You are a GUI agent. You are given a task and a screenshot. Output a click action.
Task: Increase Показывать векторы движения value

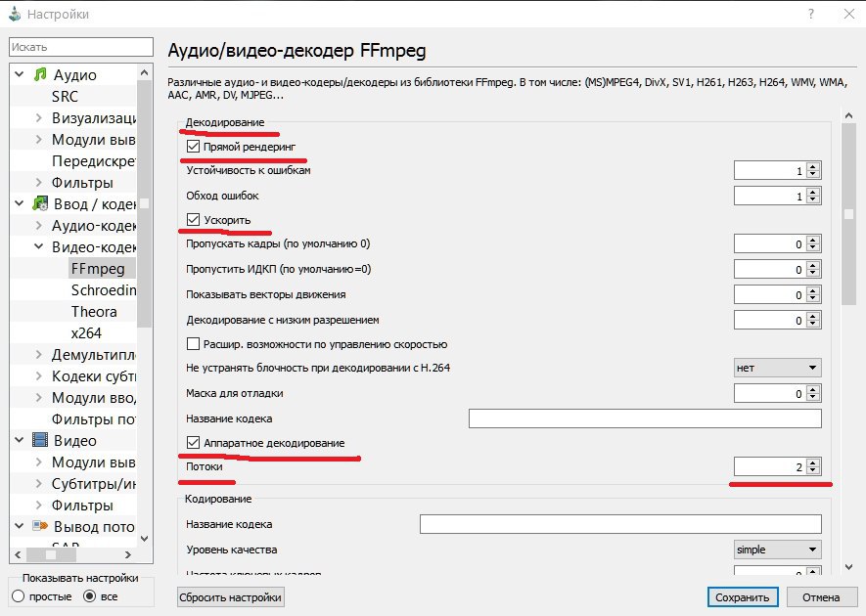[x=813, y=290]
